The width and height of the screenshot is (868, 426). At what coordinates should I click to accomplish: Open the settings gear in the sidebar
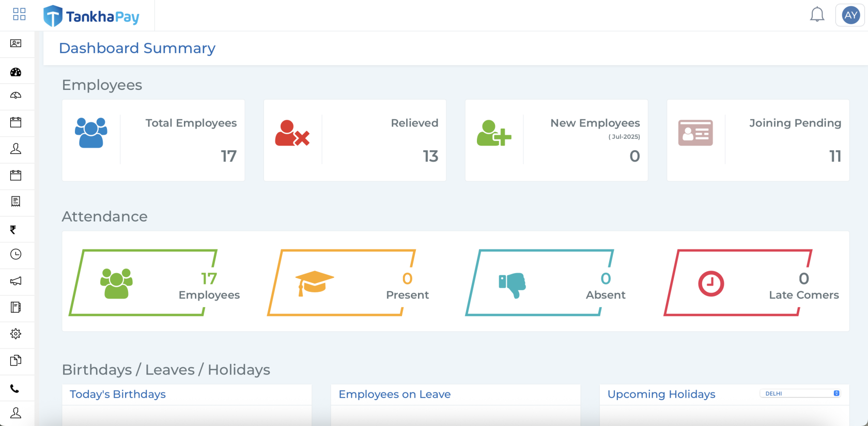pos(16,334)
